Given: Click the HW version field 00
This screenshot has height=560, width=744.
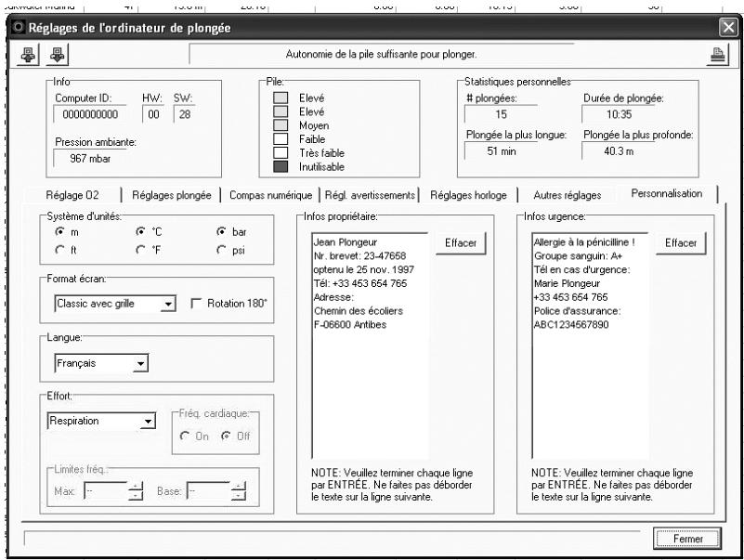Looking at the screenshot, I should 153,114.
